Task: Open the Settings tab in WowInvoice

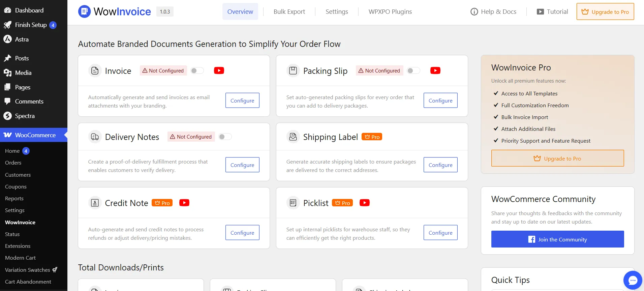Action: 337,11
